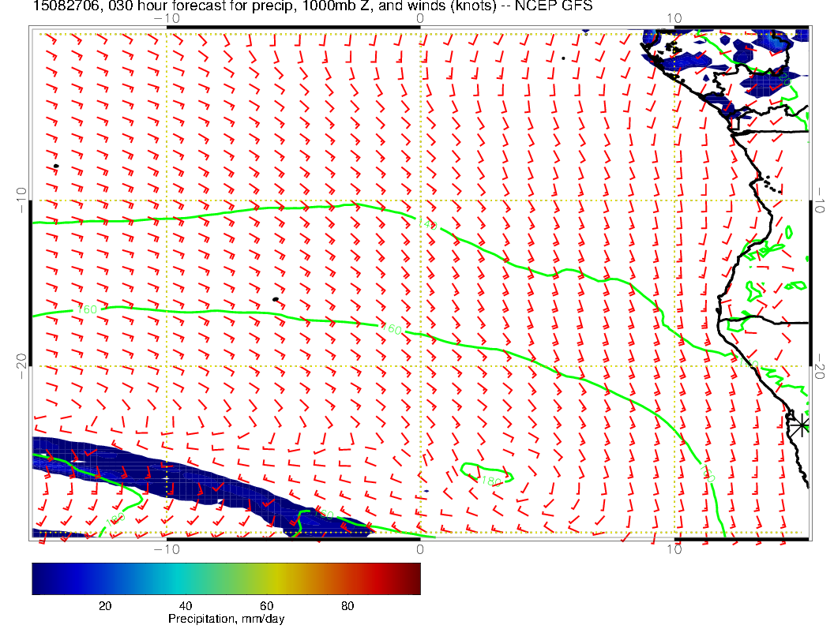Click the colorbar tick label 20
Viewport: 834px width, 644px height.
[x=103, y=605]
